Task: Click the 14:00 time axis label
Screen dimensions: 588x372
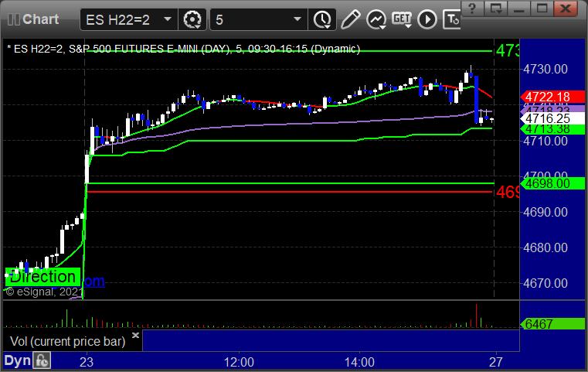Action: 359,362
